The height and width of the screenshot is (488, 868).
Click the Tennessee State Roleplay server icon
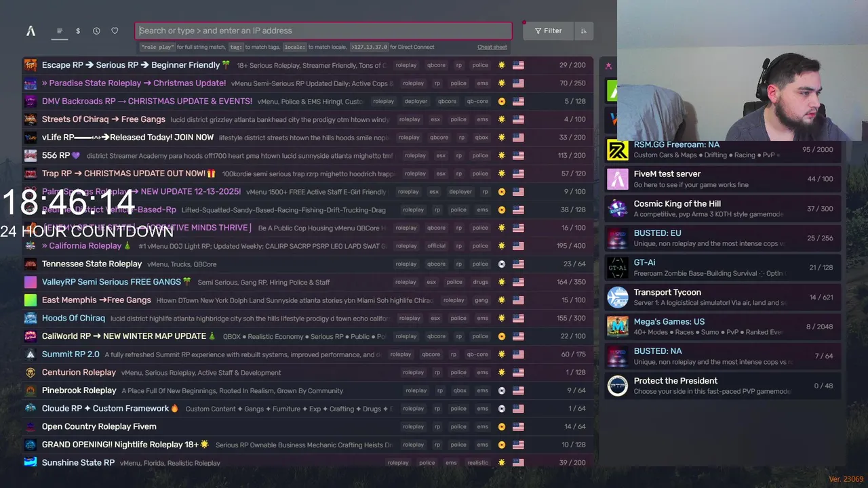pyautogui.click(x=31, y=264)
